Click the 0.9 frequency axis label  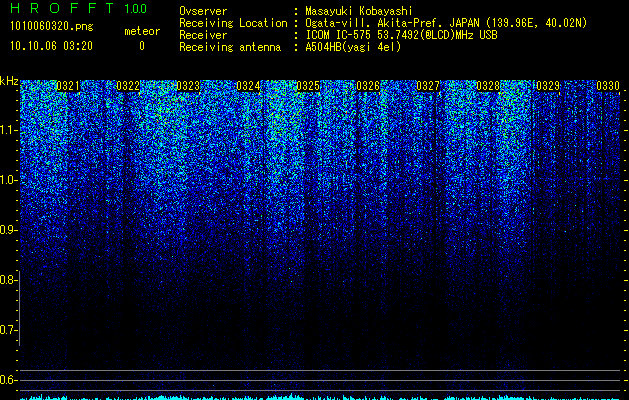pos(7,230)
